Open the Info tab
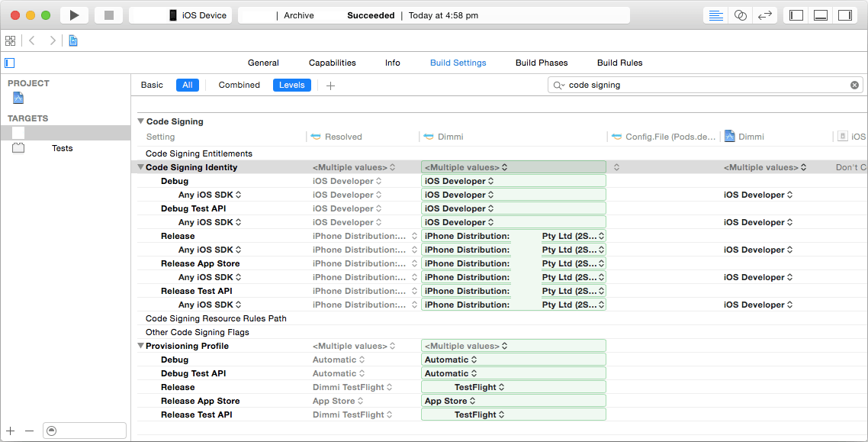 point(393,63)
